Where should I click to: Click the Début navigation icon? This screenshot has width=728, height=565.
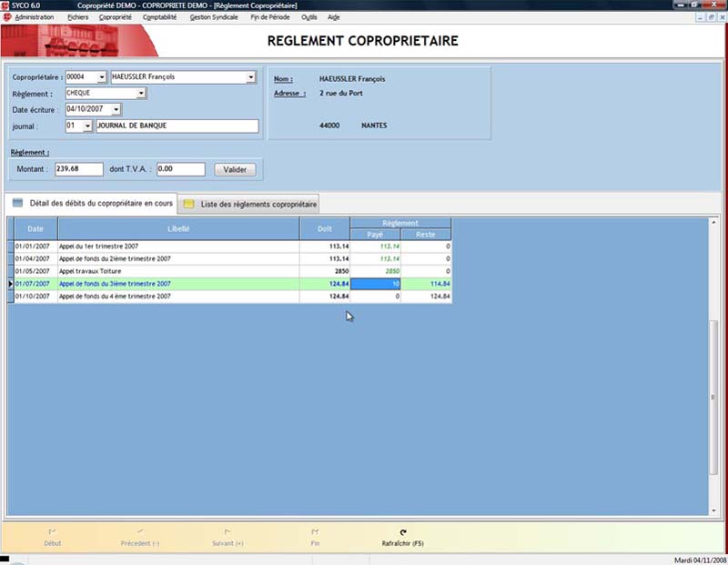tap(53, 533)
